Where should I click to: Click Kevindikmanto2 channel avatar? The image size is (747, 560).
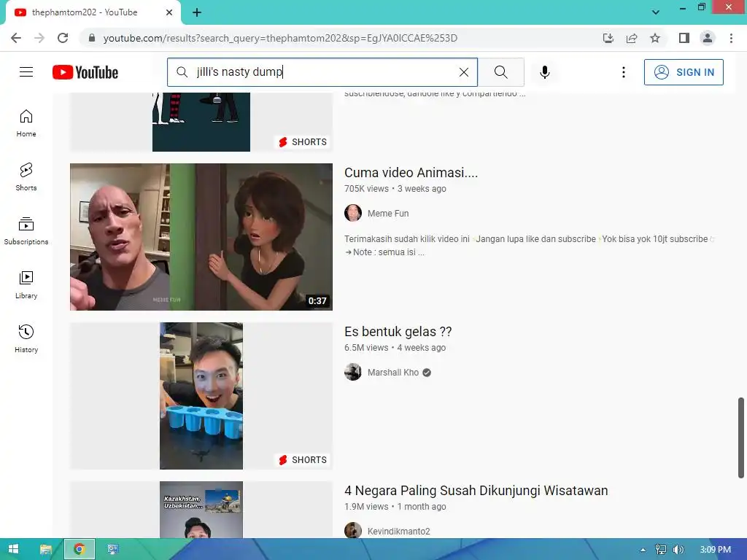coord(353,531)
